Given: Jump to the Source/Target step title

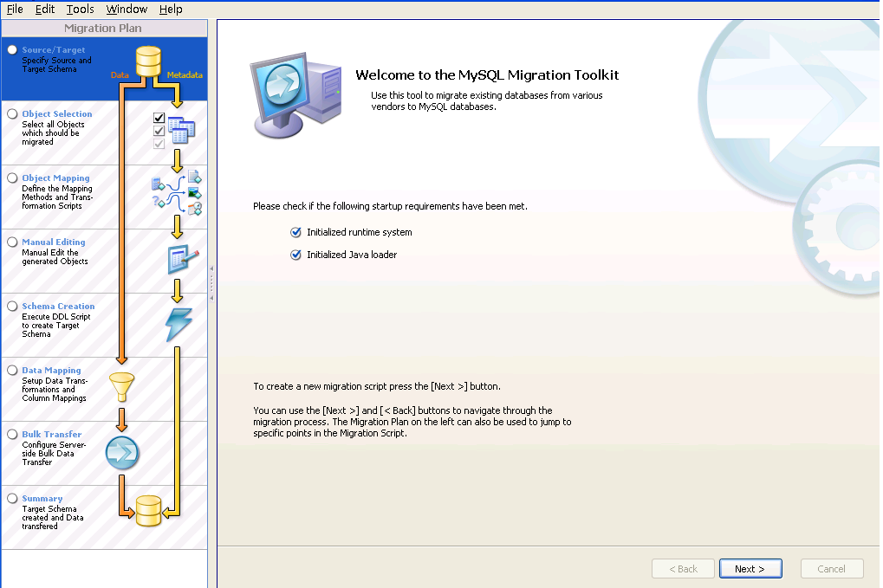Looking at the screenshot, I should pos(54,49).
